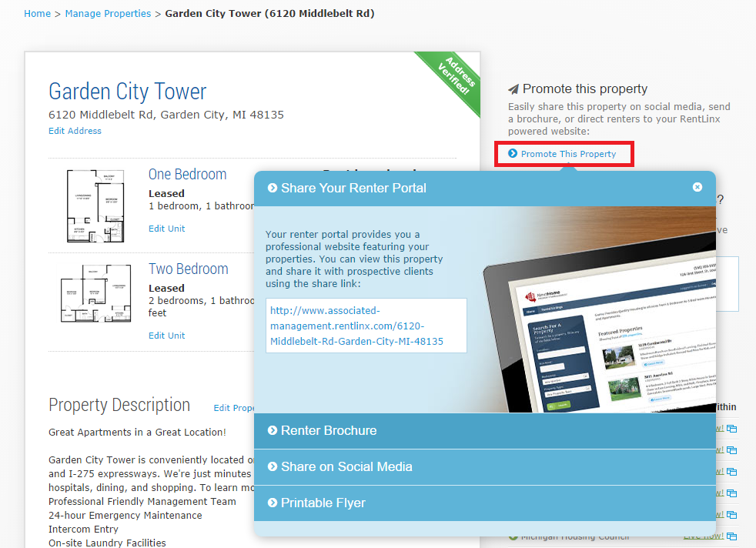The width and height of the screenshot is (756, 548).
Task: Click the topmost copy listing icon on the right
Action: click(x=731, y=429)
